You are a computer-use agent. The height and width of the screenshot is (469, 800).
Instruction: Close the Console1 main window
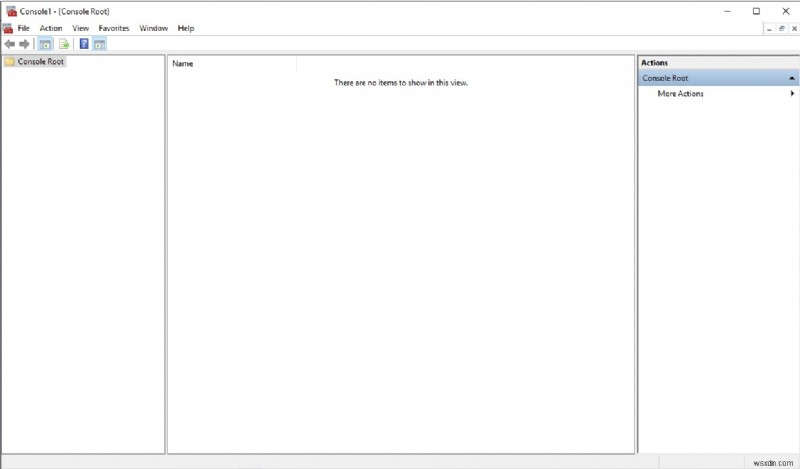[x=786, y=11]
